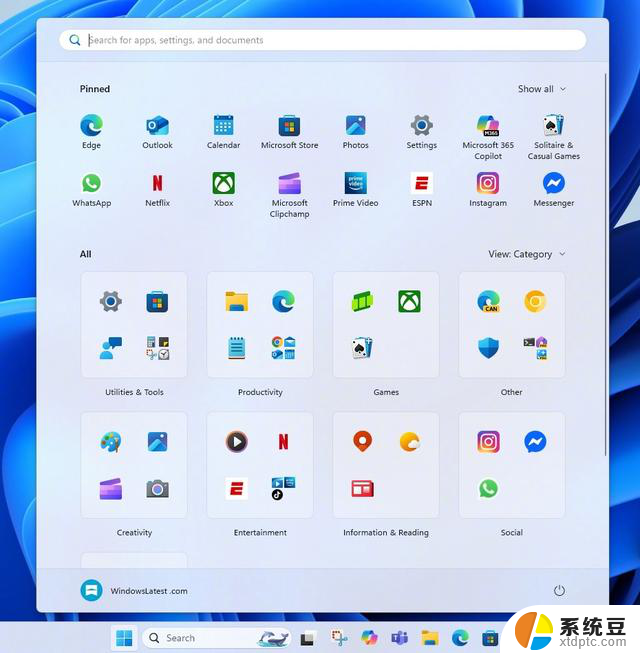
Task: Expand pinned apps with Show all
Action: (x=542, y=89)
